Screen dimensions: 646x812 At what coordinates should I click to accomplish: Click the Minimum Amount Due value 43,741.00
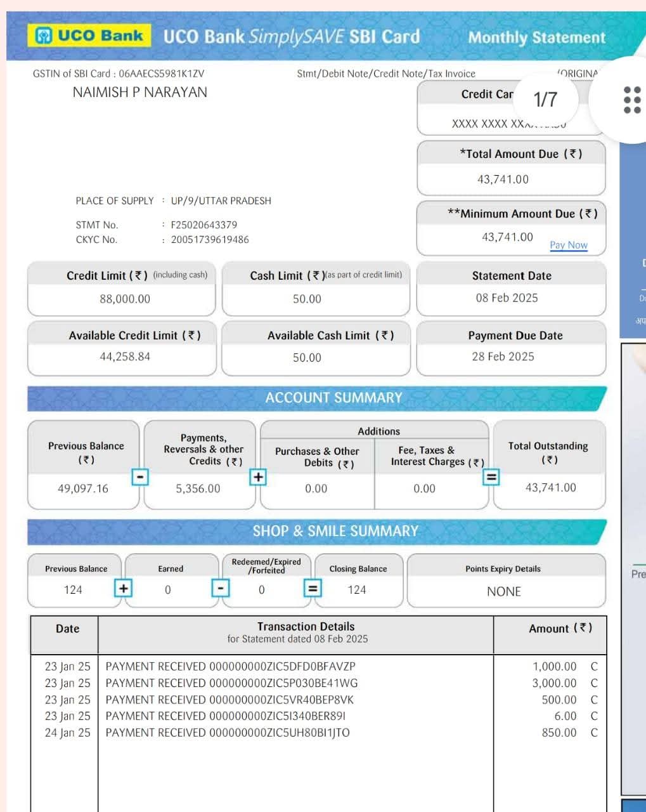[508, 237]
